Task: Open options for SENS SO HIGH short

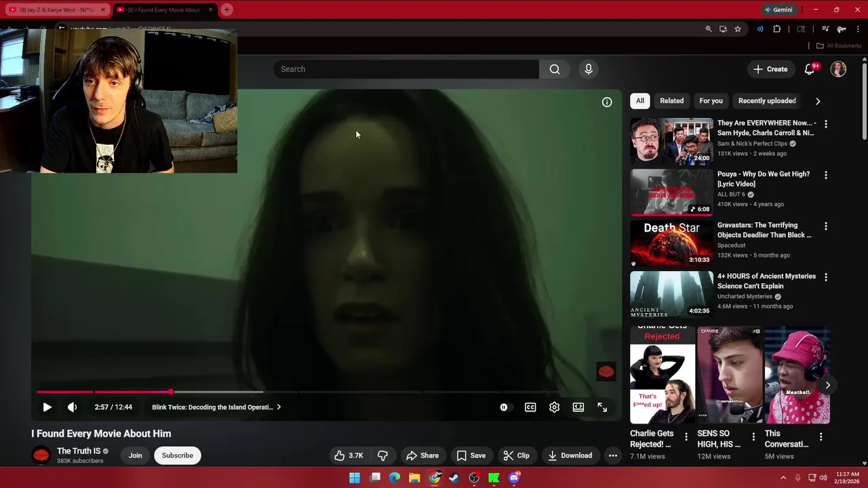Action: [x=753, y=437]
